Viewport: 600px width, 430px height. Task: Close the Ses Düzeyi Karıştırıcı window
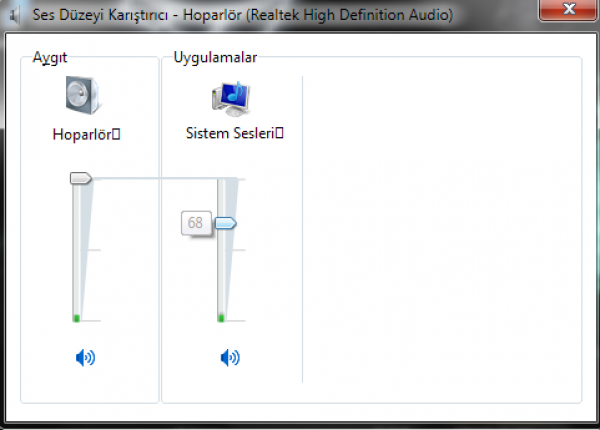pos(568,9)
